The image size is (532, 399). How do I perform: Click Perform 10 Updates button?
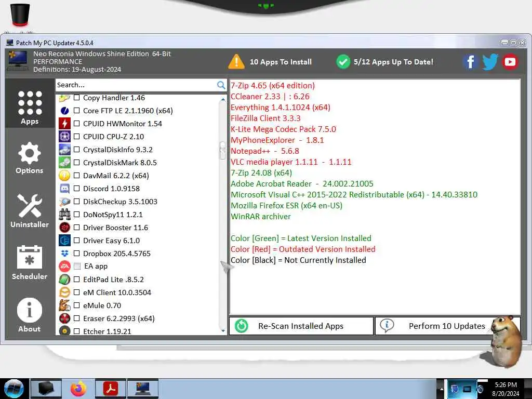(447, 326)
